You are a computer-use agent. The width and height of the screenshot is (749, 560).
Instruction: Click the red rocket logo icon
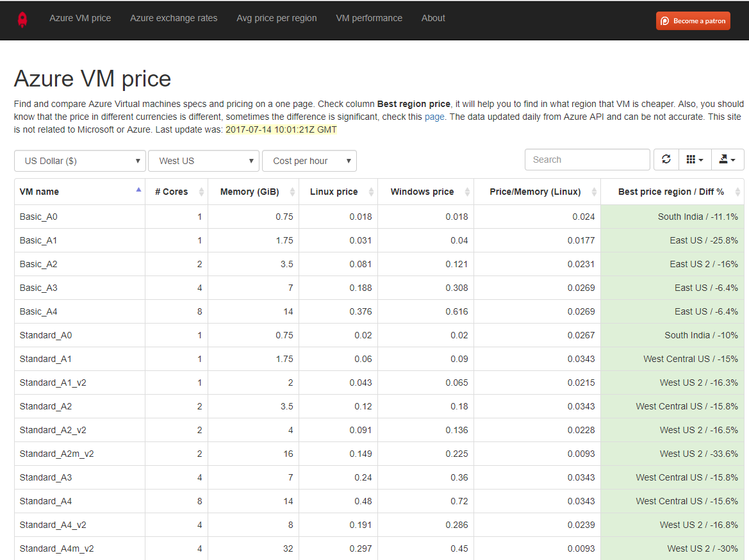coord(22,20)
